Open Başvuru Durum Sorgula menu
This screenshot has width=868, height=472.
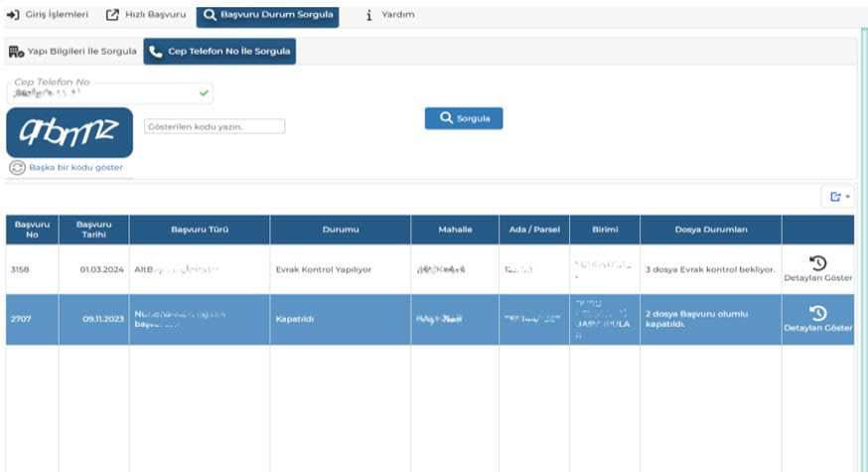[x=266, y=15]
